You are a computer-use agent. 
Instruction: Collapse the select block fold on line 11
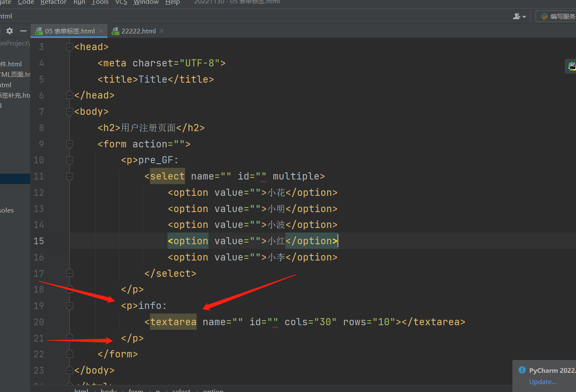click(x=70, y=177)
